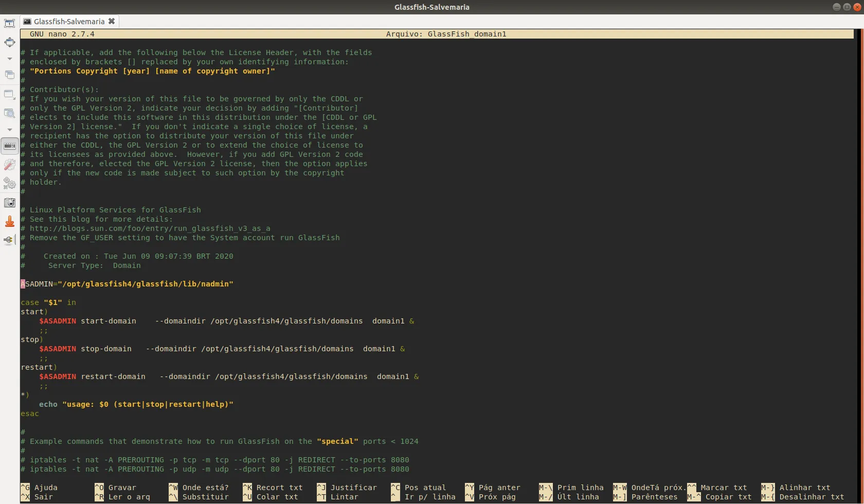Open the switch tab pages menu
Viewport: 864px width, 504px height.
[x=9, y=75]
